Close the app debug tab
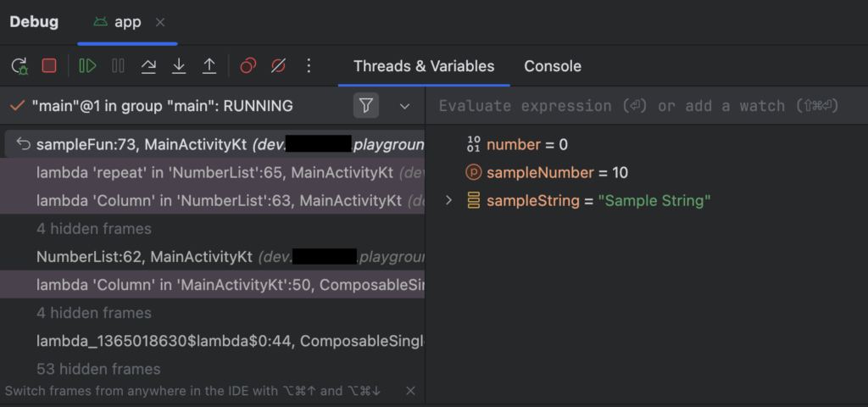 click(160, 22)
